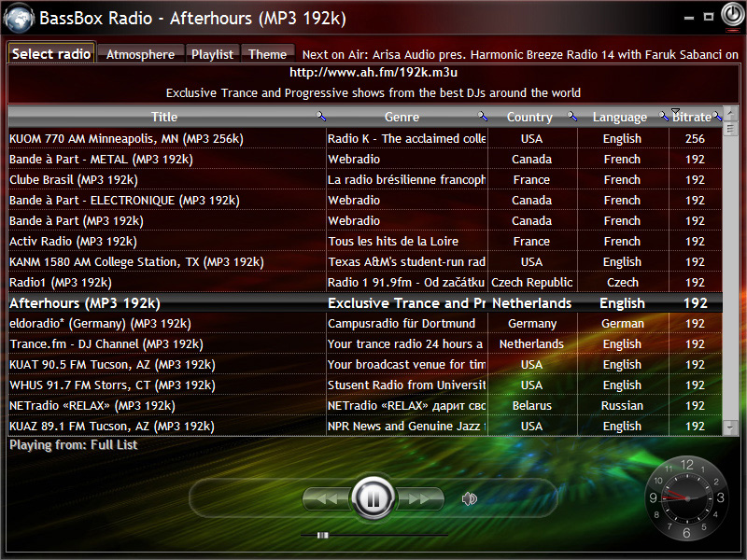Click the 'Next on Air' scrolling ticker text

(520, 54)
